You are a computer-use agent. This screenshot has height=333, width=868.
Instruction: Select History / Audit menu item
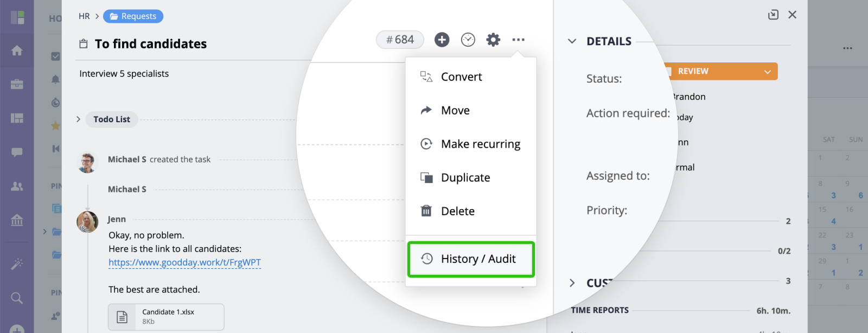point(471,259)
